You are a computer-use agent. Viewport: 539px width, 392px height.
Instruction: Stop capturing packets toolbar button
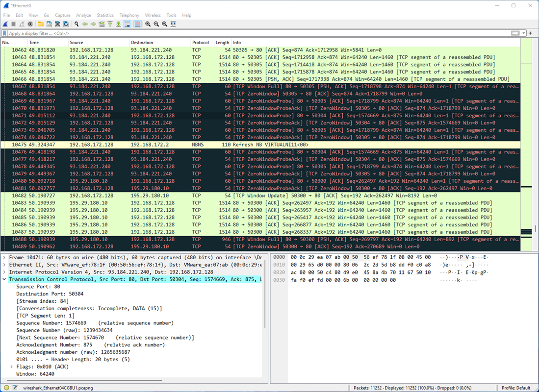13,24
